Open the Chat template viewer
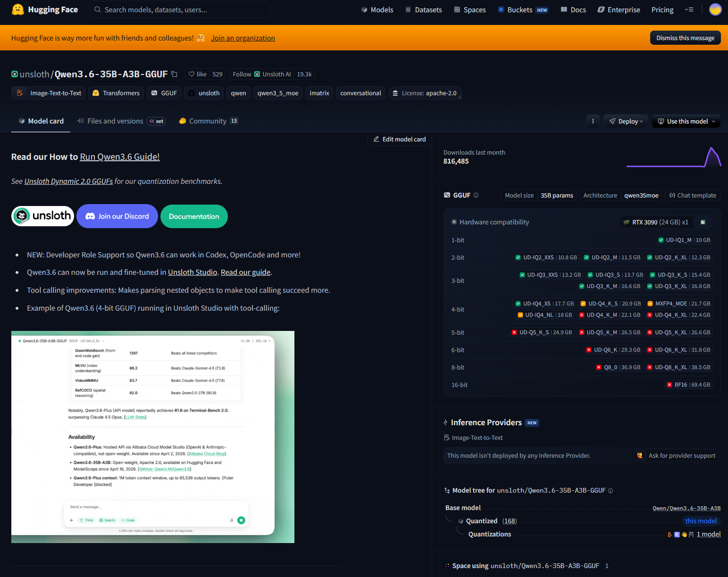 693,195
